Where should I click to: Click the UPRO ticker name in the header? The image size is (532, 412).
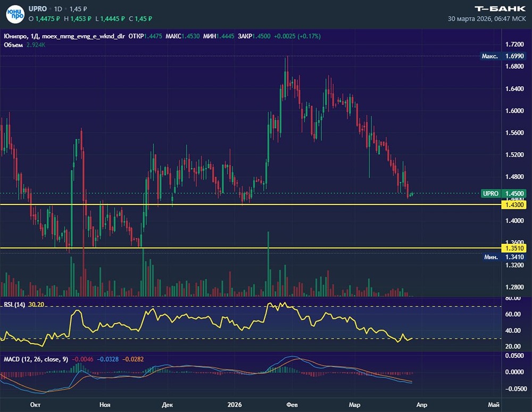[40, 9]
